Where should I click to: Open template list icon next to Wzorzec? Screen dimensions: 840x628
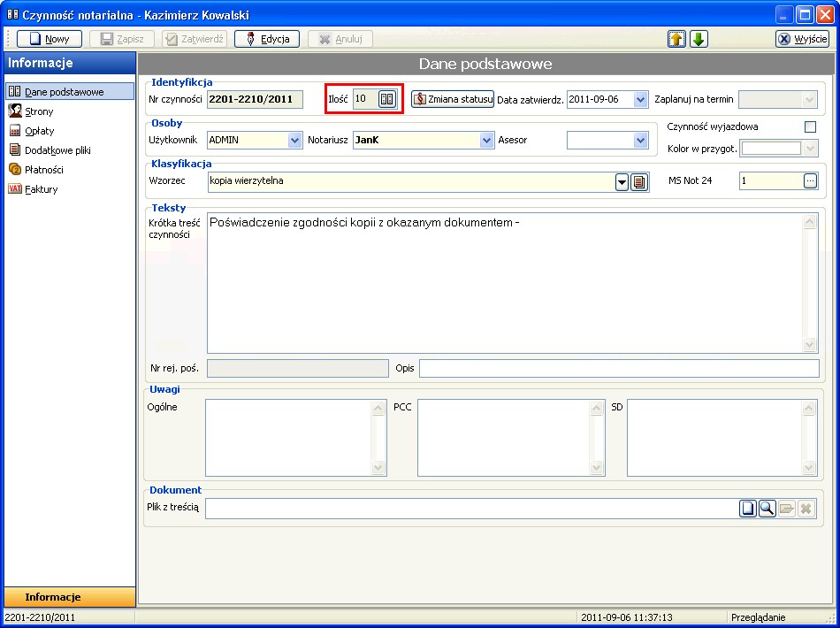[639, 181]
